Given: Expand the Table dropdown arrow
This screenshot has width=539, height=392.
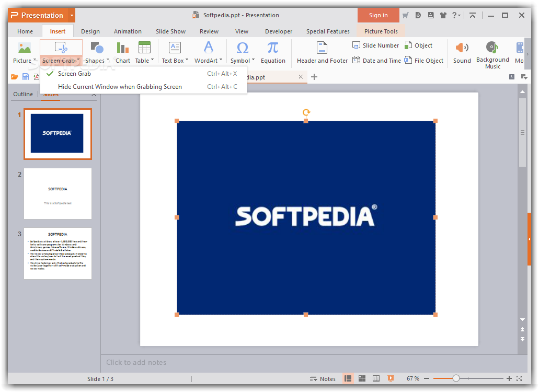Looking at the screenshot, I should [152, 60].
